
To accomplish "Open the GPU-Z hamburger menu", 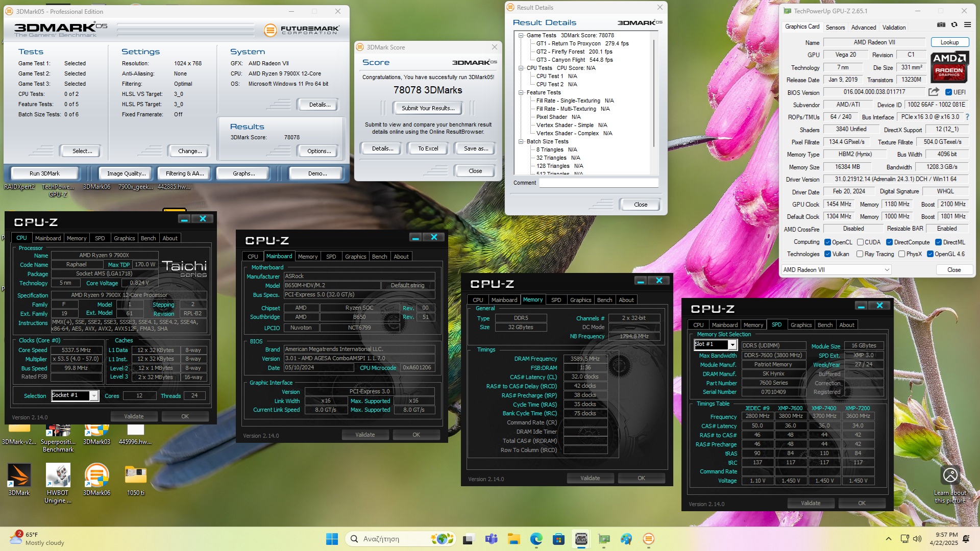I will [x=967, y=24].
